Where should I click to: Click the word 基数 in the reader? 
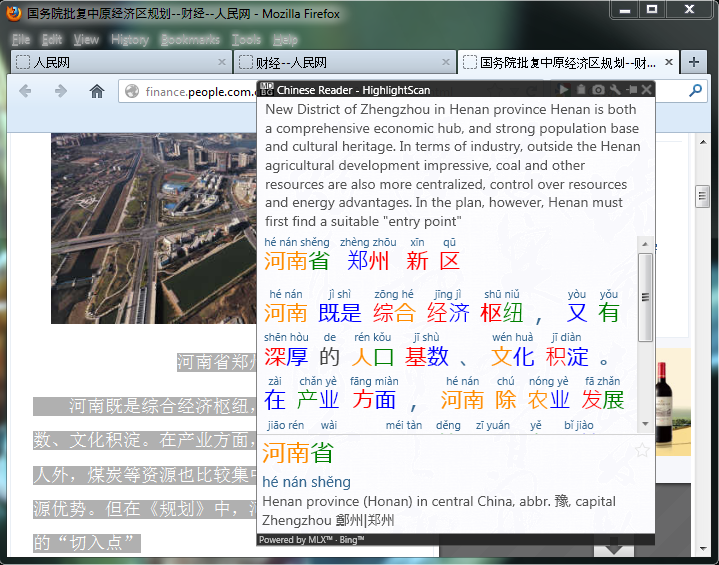(426, 356)
